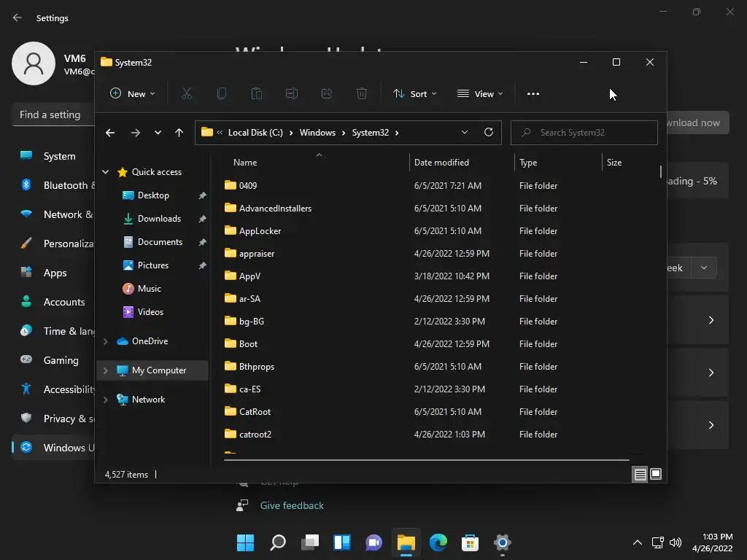
Task: Go forward with the Explorer forward arrow
Action: 135,133
